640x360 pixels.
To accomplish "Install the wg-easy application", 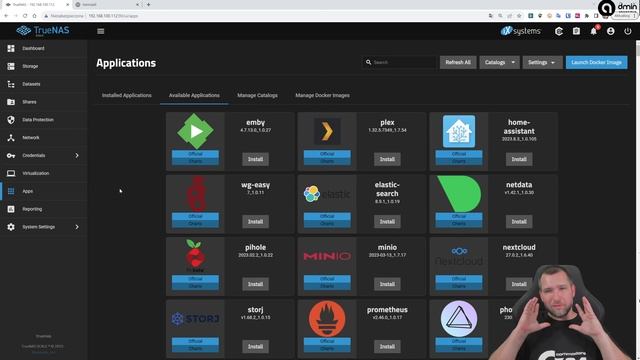I will coord(256,222).
